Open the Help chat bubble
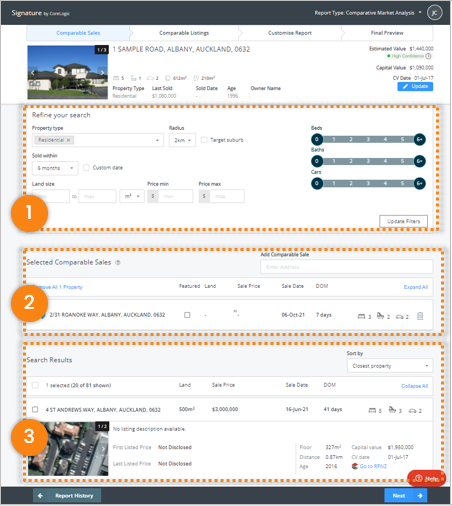The height and width of the screenshot is (506, 452). (426, 478)
